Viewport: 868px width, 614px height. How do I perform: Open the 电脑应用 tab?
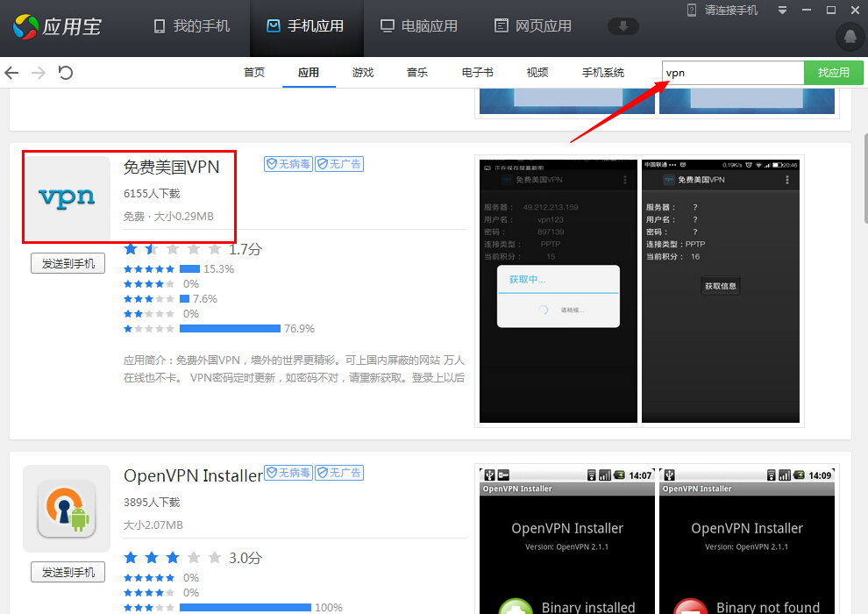click(x=419, y=26)
